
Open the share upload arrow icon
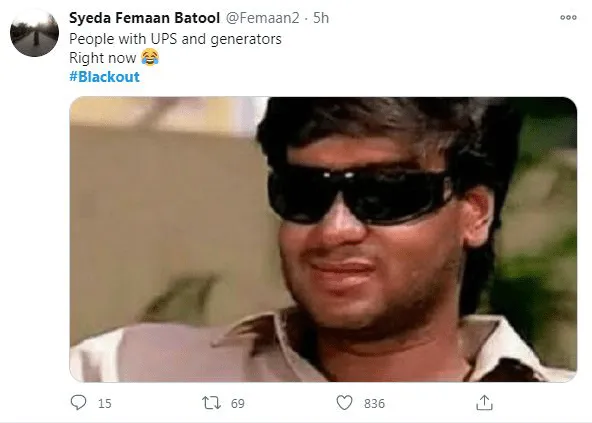(484, 403)
